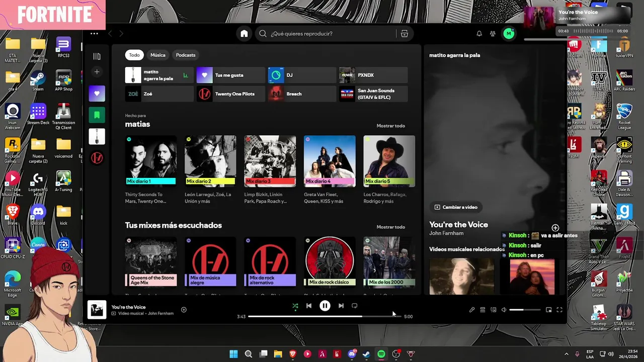Navigate forward with the right arrow
This screenshot has width=644, height=362.
121,34
